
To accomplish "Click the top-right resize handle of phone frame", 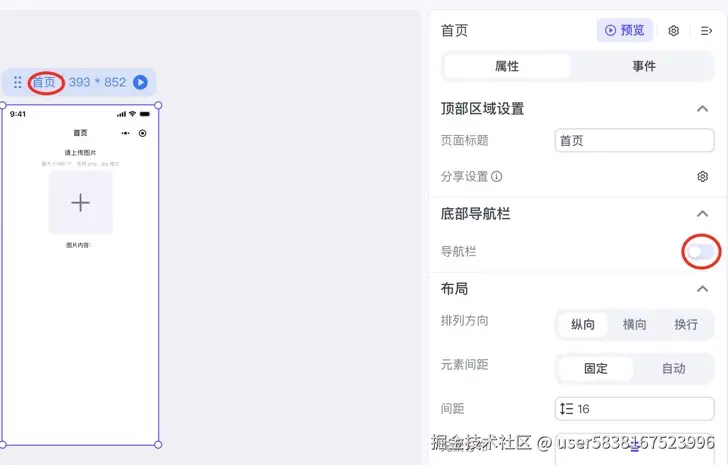I will [158, 106].
